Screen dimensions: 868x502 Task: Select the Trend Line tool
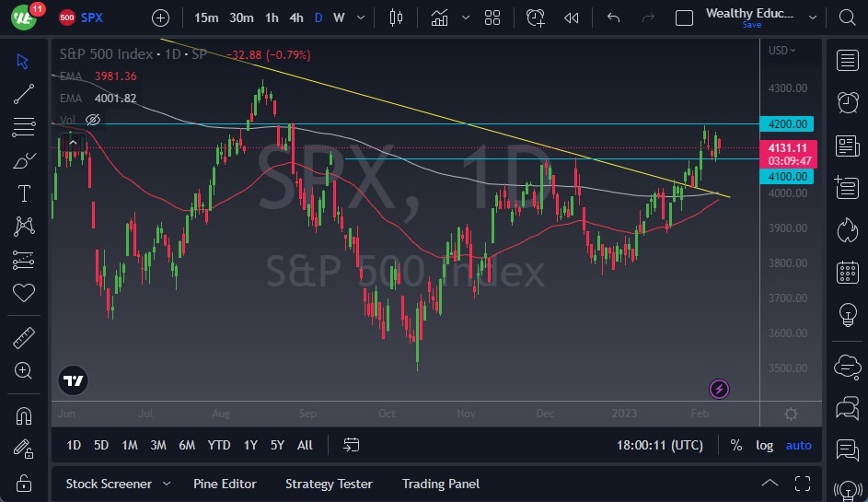(x=24, y=94)
